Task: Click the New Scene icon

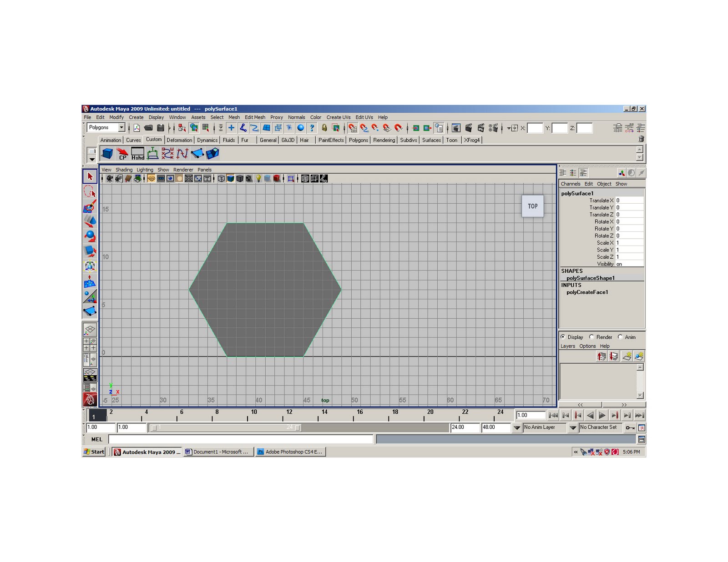Action: pos(136,128)
